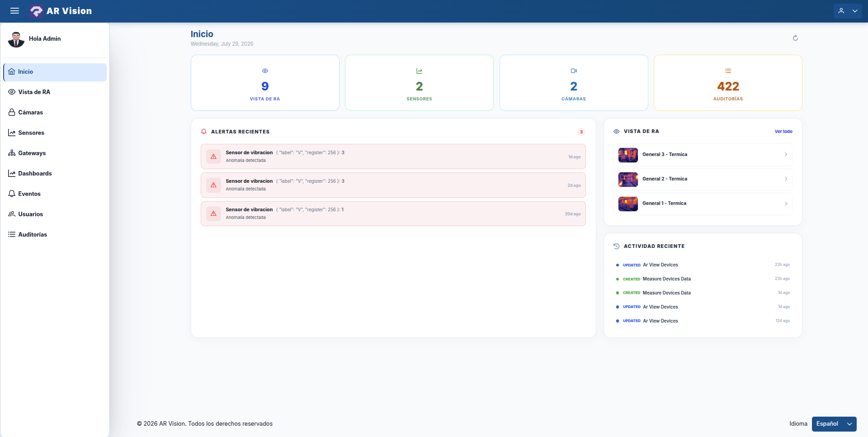Open the user account dropdown
868x437 pixels.
848,11
